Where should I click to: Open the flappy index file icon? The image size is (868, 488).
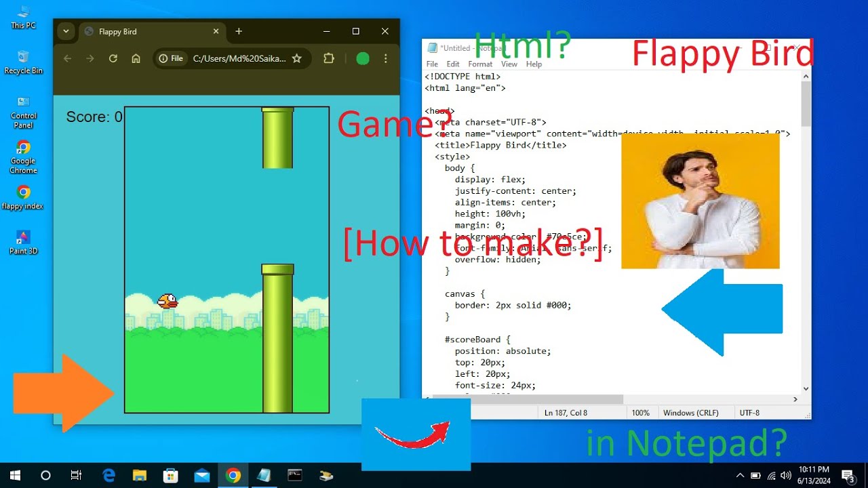tap(23, 197)
